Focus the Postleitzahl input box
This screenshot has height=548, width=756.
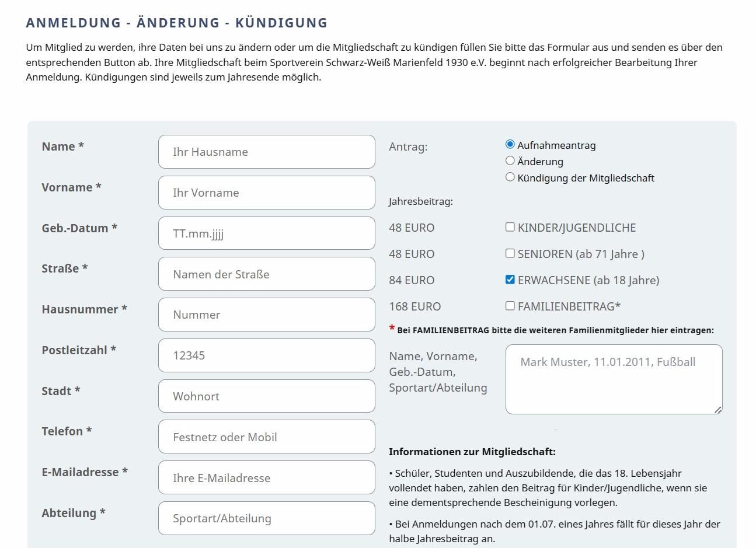(266, 355)
